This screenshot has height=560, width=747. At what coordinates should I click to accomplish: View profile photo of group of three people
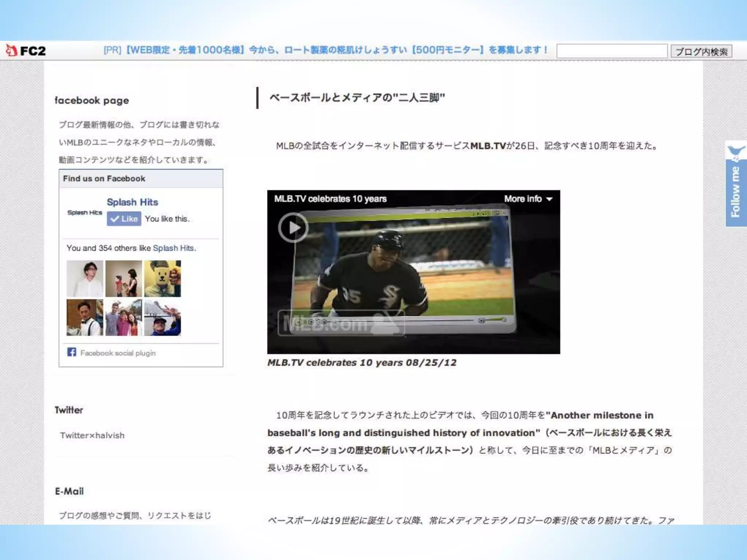(x=124, y=318)
